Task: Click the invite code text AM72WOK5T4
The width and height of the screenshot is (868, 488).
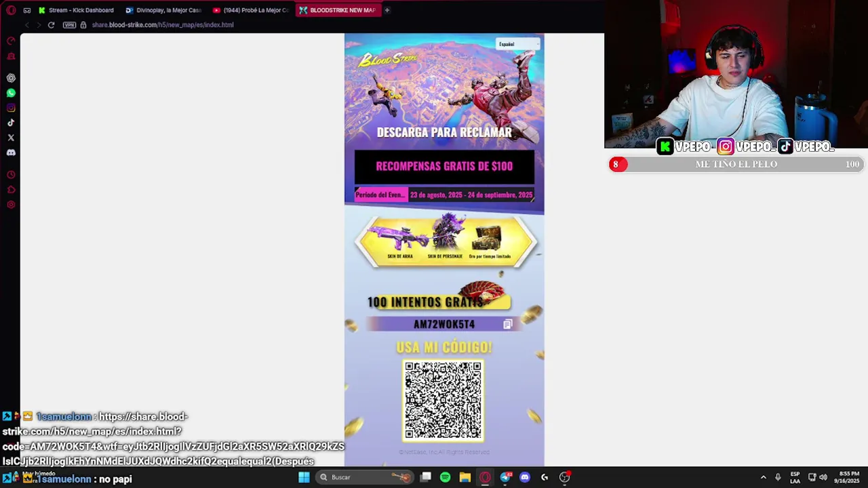Action: click(444, 325)
